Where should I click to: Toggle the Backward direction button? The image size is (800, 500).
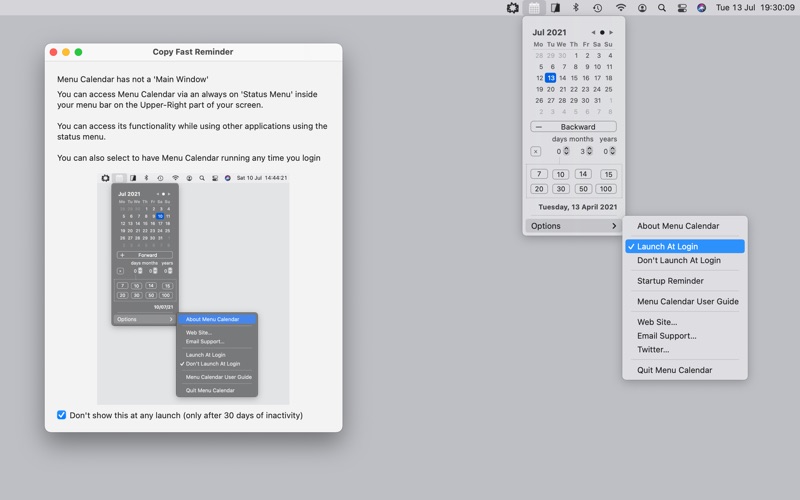click(x=573, y=127)
